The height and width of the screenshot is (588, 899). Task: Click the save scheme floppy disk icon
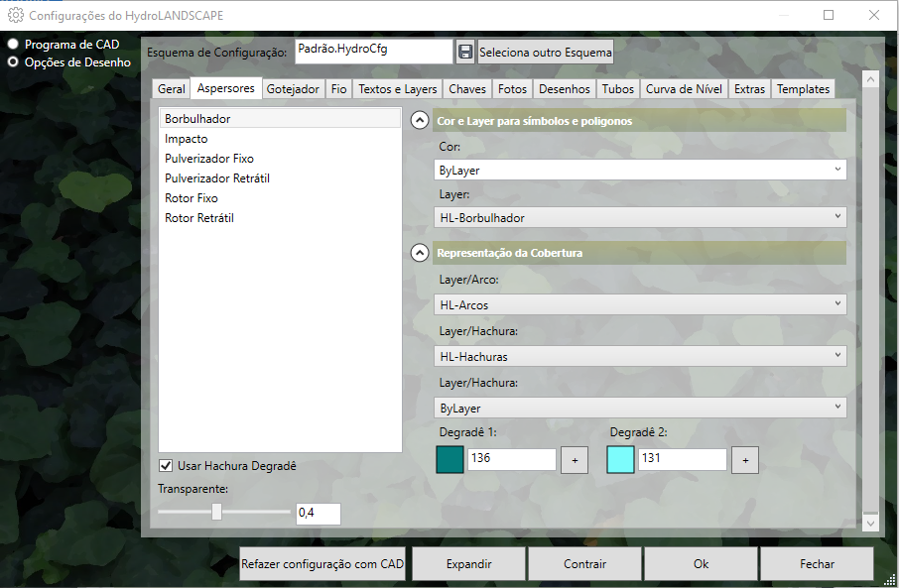pos(465,52)
